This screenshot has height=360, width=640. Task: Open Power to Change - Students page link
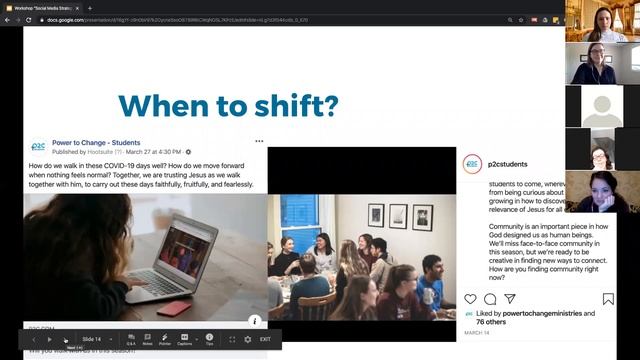tap(96, 142)
